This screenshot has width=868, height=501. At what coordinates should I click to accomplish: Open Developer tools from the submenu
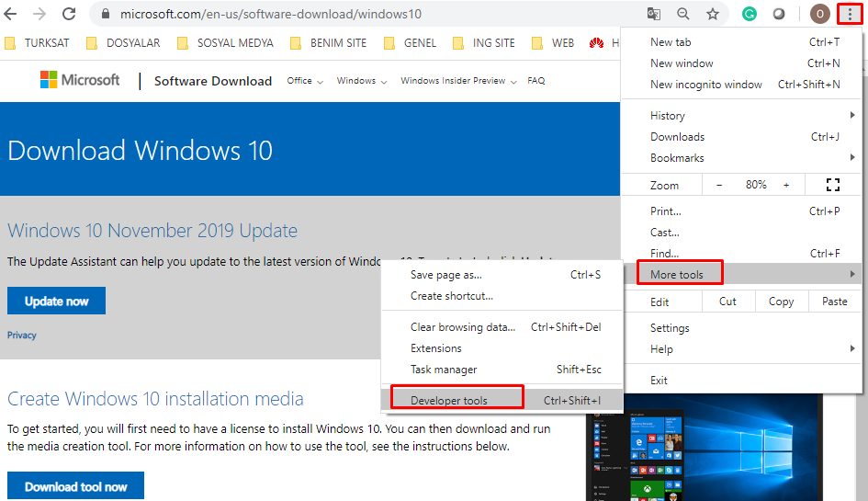pyautogui.click(x=502, y=400)
